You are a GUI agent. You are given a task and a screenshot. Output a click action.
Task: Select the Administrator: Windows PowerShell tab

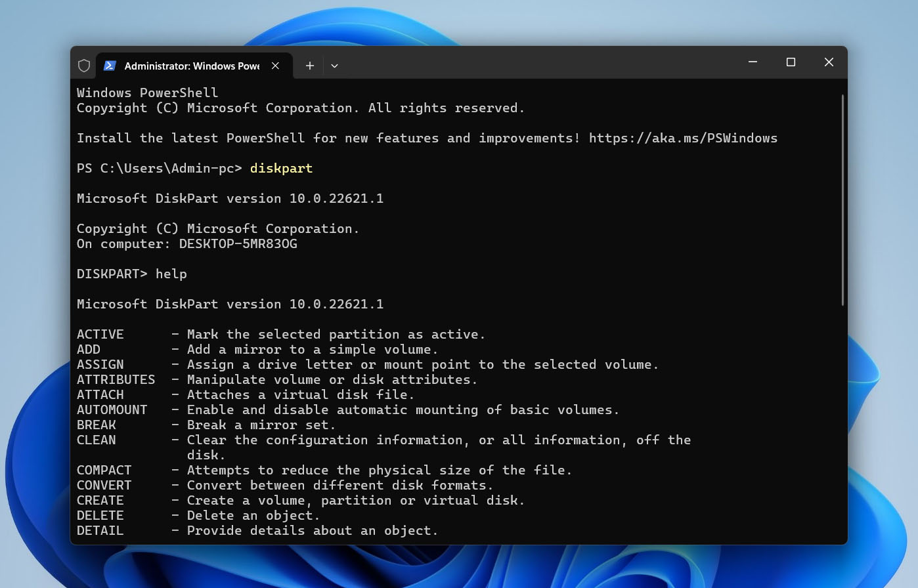click(194, 66)
